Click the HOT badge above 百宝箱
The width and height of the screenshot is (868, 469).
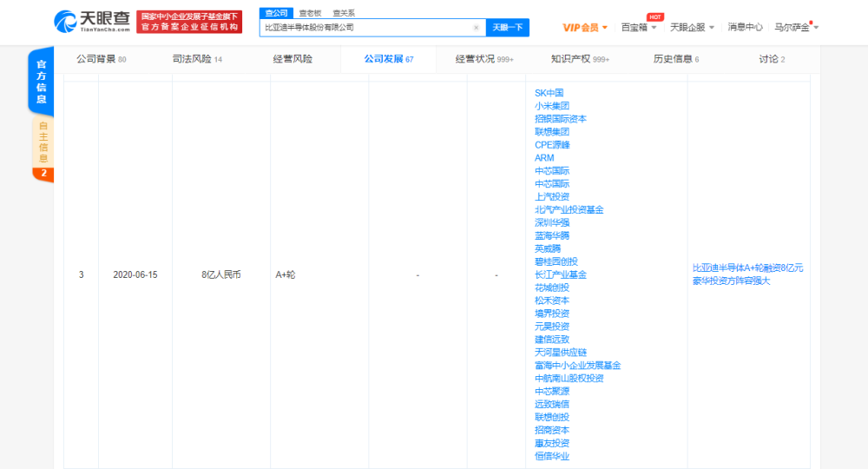click(654, 17)
